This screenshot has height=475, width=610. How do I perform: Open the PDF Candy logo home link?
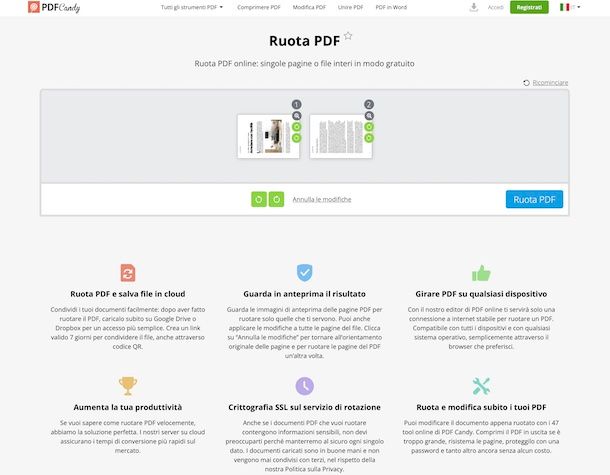54,7
